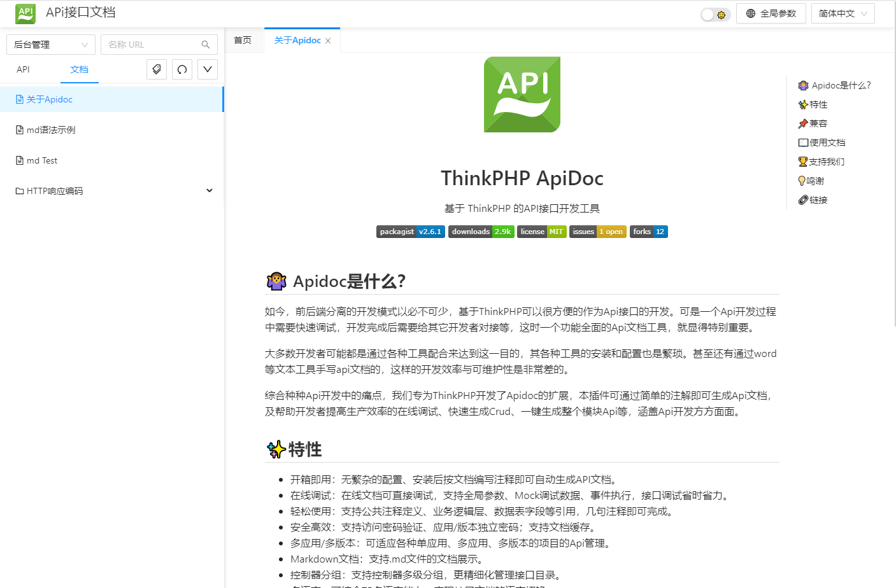Toggle the dark mode theme switch

click(715, 15)
